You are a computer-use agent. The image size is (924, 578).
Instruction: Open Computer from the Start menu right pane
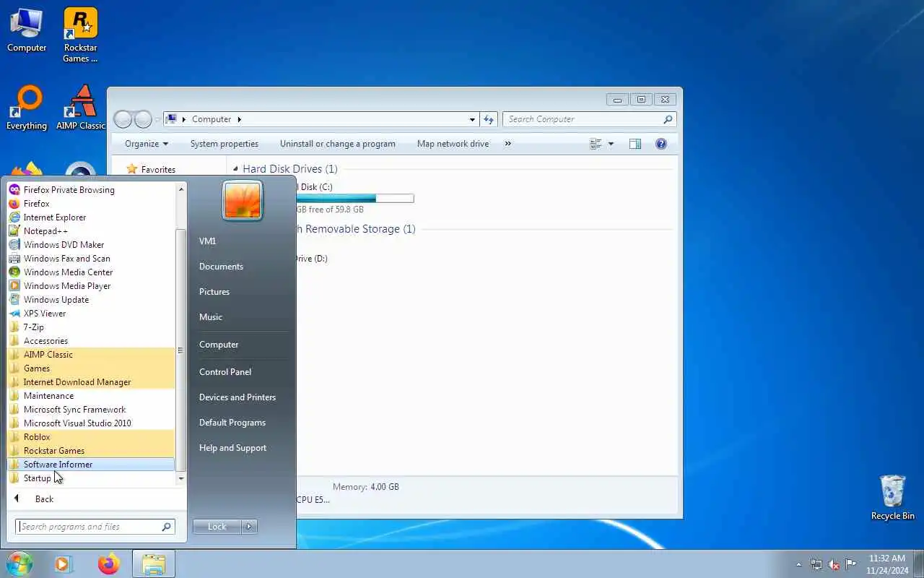(219, 345)
